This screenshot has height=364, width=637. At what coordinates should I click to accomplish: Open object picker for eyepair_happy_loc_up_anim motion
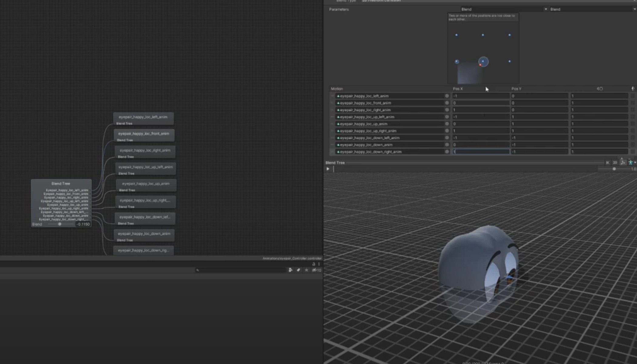447,124
